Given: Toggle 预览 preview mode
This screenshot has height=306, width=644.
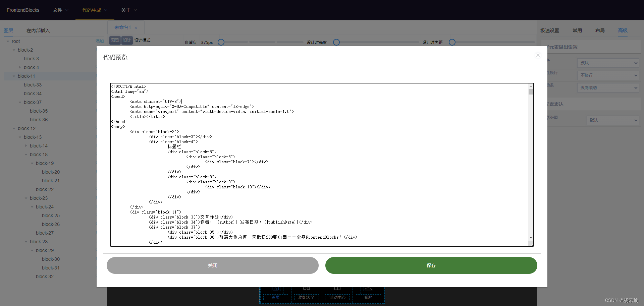Looking at the screenshot, I should (x=115, y=40).
